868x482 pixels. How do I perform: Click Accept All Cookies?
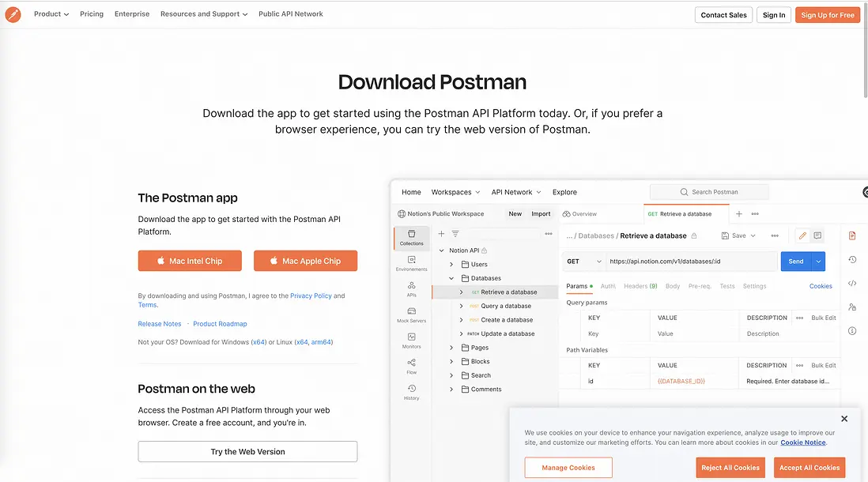(x=810, y=468)
